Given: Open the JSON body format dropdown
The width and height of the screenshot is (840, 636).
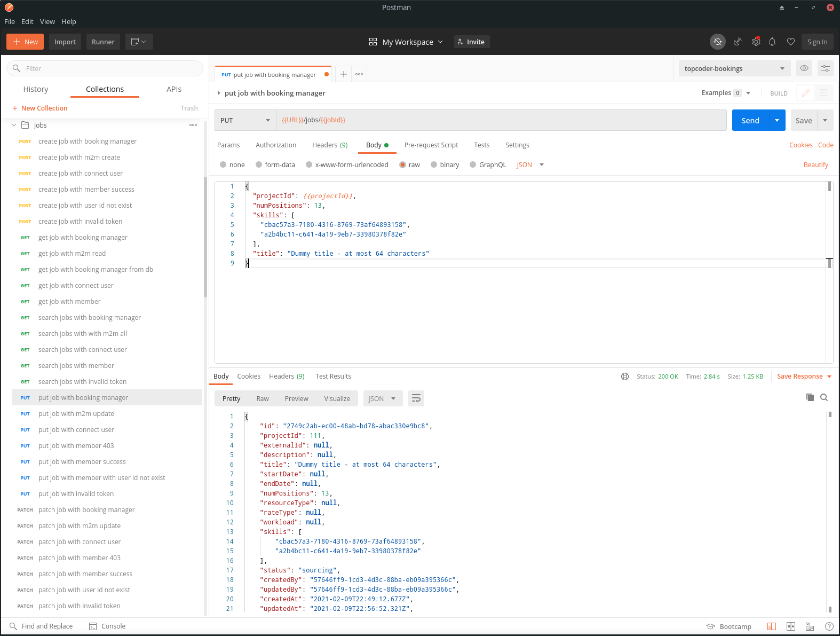Looking at the screenshot, I should click(x=530, y=165).
